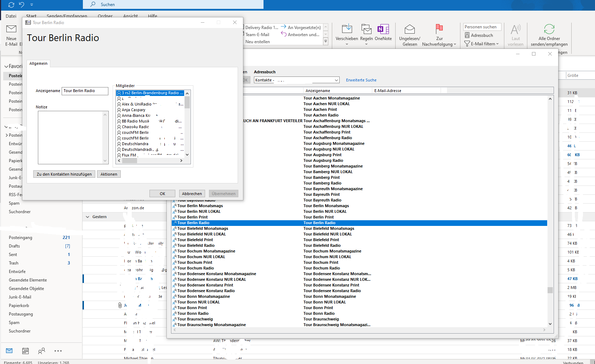Screen dimensions: 595x364
Task: Collapse the Favoriten folder section
Action: 6,66
